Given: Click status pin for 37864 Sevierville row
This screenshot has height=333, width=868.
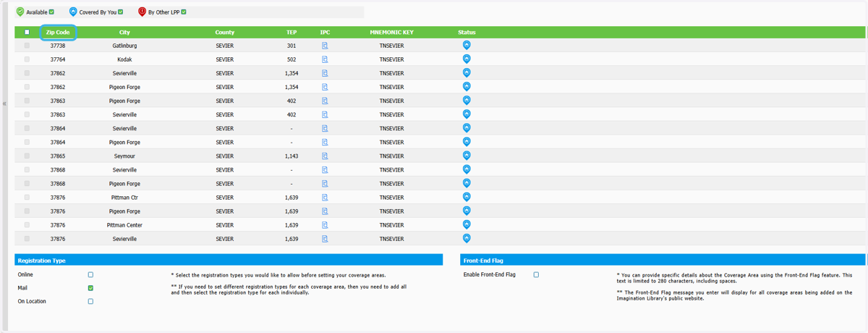Looking at the screenshot, I should [467, 128].
